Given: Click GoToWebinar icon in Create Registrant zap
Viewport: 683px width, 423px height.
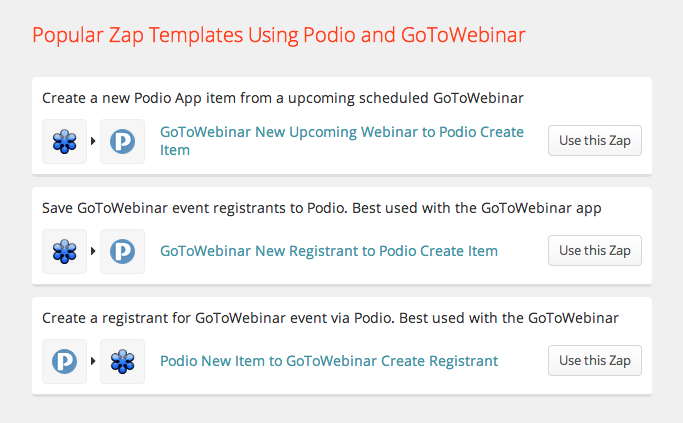Looking at the screenshot, I should point(123,361).
